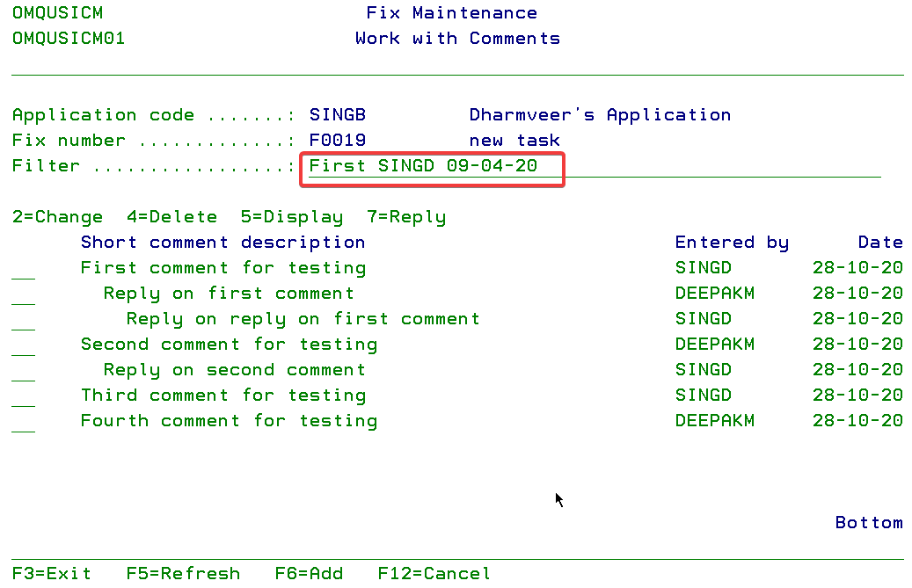Image resolution: width=912 pixels, height=588 pixels.
Task: Click F5=Refresh to reload comments
Action: 183,573
